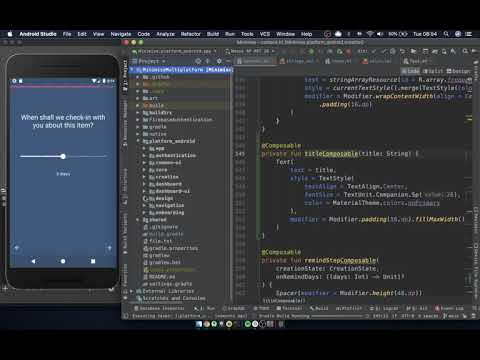Screen dimensions: 480x360
Task: Expand the buildSrc folder
Action: click(x=138, y=112)
